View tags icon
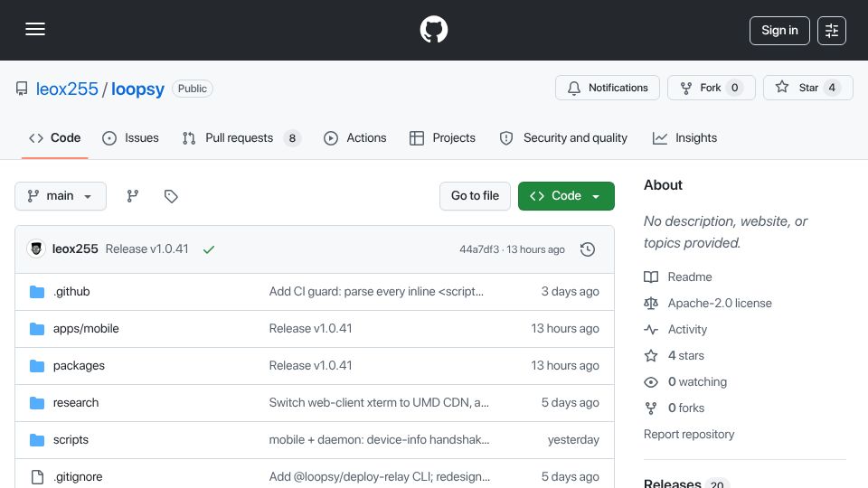 (x=171, y=196)
